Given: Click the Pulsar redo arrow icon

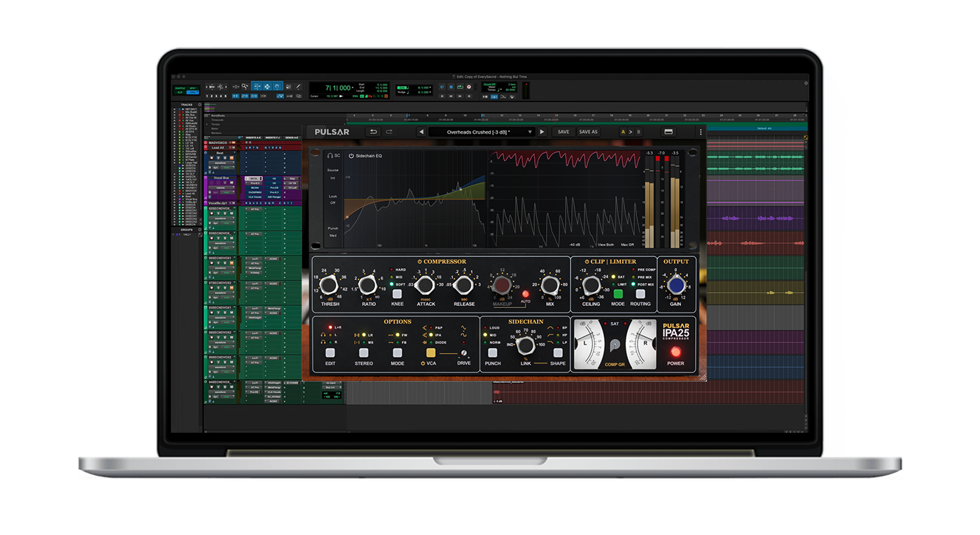Looking at the screenshot, I should tap(390, 132).
